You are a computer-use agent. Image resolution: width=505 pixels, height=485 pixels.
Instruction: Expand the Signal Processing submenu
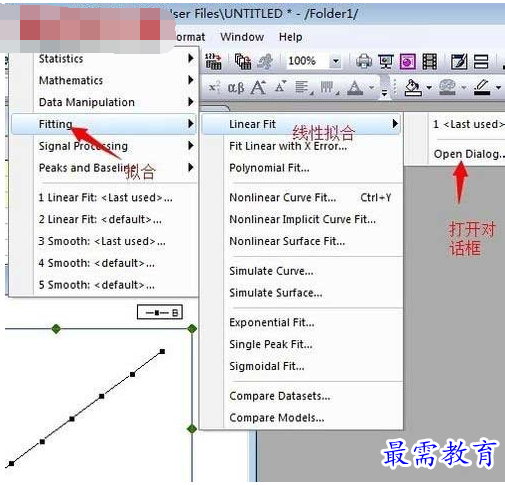point(105,146)
